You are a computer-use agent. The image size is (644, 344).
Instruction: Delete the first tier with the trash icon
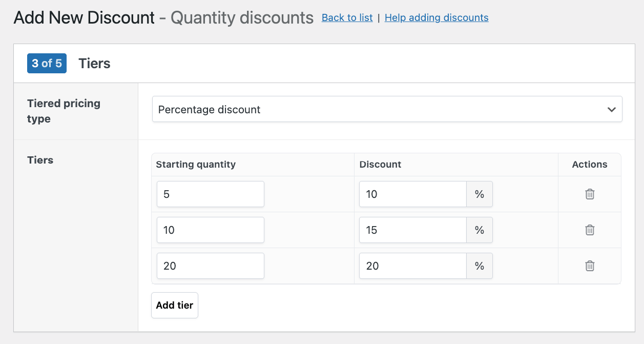[x=589, y=194]
